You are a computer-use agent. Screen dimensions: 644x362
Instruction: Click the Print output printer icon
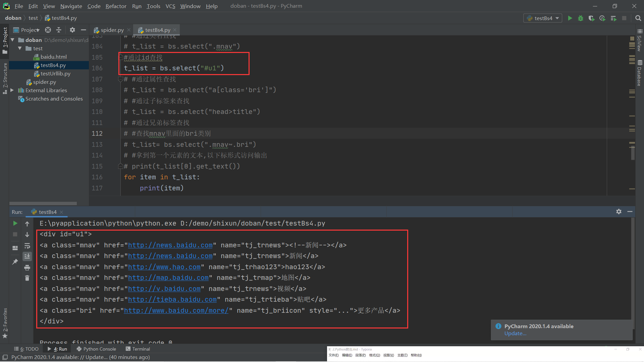point(27,267)
